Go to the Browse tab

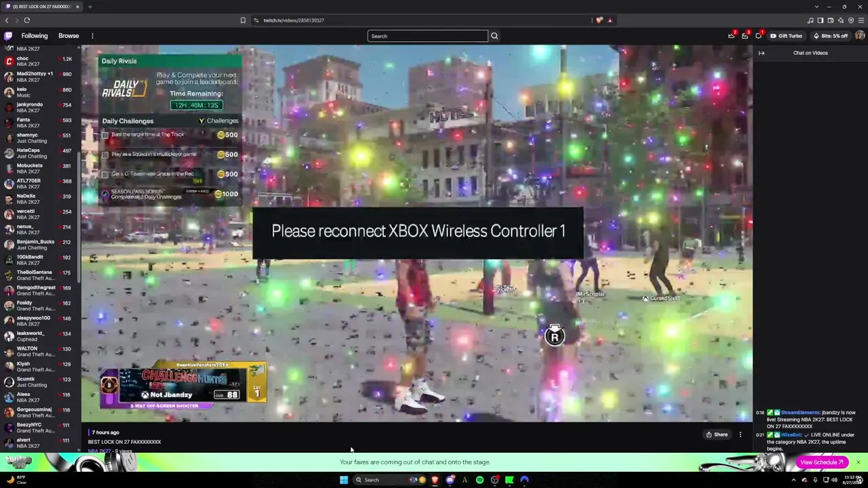[x=68, y=36]
